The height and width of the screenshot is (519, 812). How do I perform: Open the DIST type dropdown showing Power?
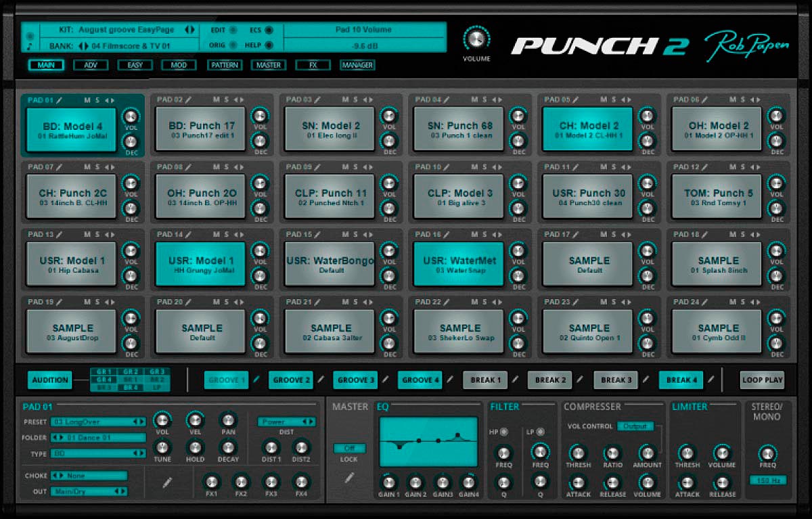coord(286,422)
